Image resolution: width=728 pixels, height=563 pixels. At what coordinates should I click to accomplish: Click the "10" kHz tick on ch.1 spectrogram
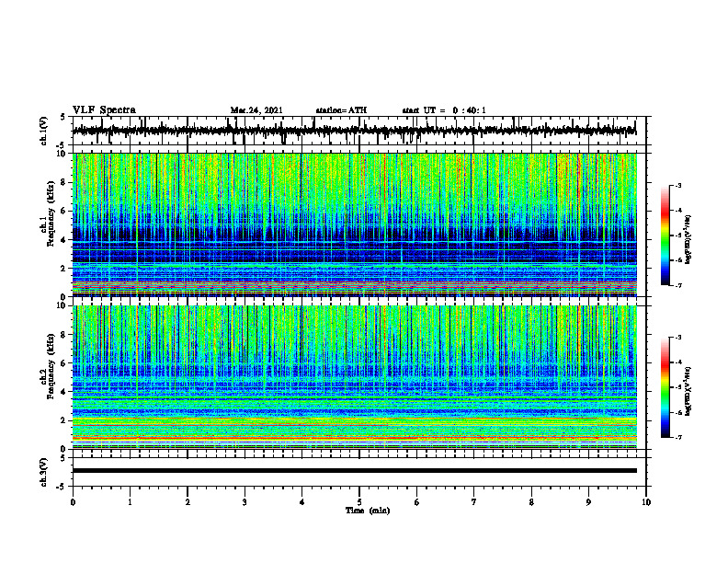pos(63,154)
